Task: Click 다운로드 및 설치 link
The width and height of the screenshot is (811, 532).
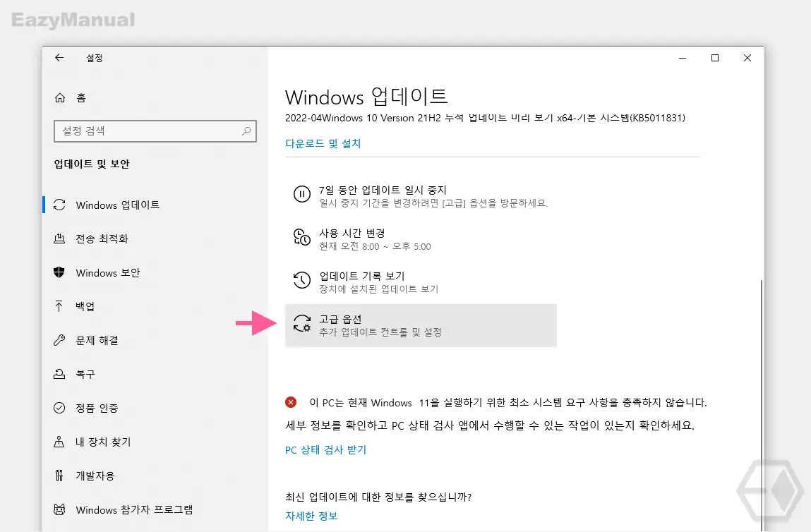Action: pyautogui.click(x=323, y=143)
